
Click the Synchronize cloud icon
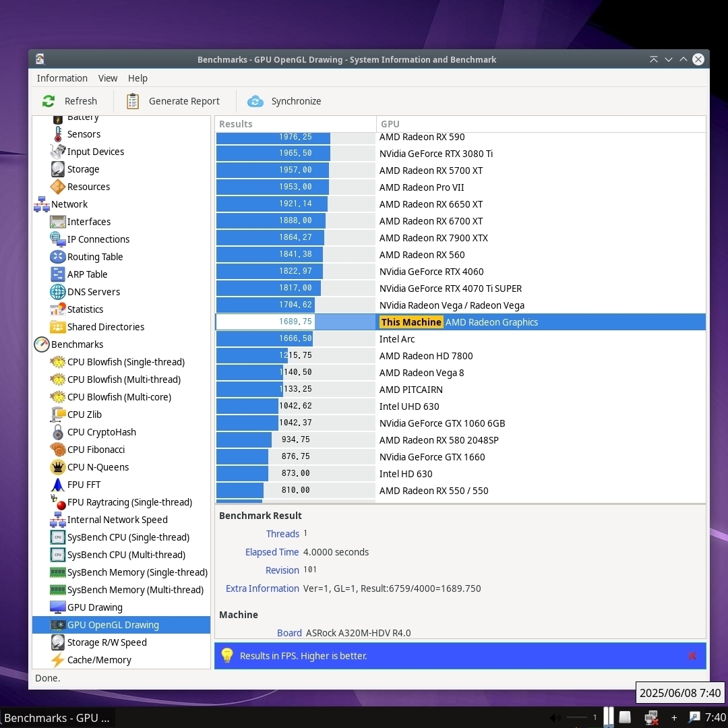click(x=255, y=100)
